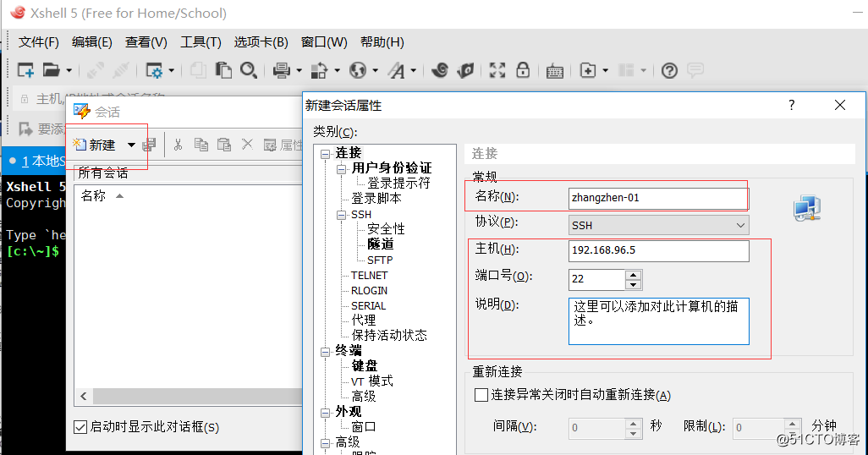Open the 查看(V) menu
The image size is (868, 455).
click(146, 42)
